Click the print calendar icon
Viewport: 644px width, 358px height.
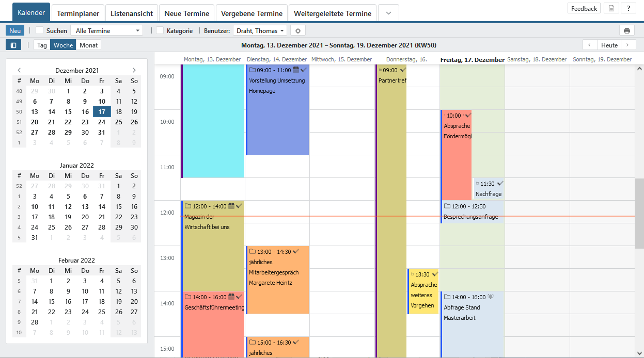[626, 30]
